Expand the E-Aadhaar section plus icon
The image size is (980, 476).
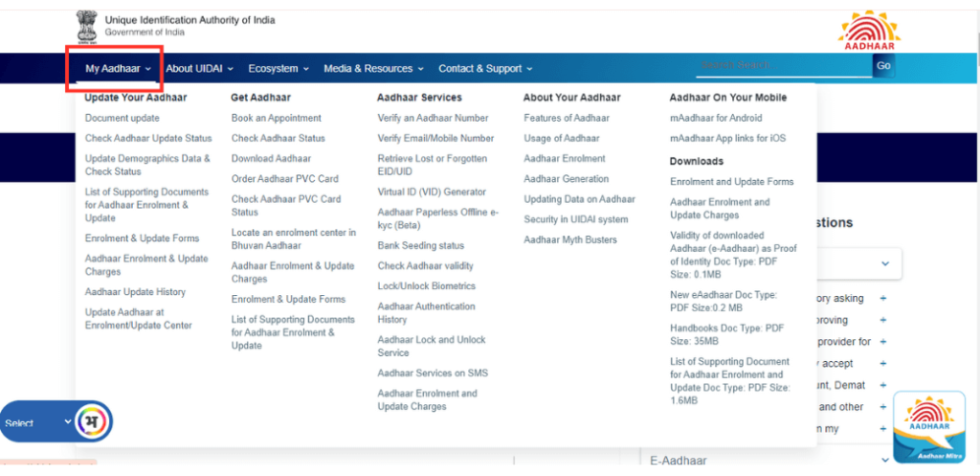click(x=883, y=461)
